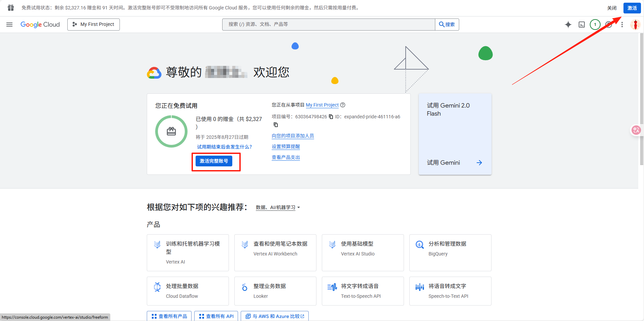Viewport: 644px width, 321px height.
Task: Click the arrow on 试用 Gemini card
Action: (479, 163)
